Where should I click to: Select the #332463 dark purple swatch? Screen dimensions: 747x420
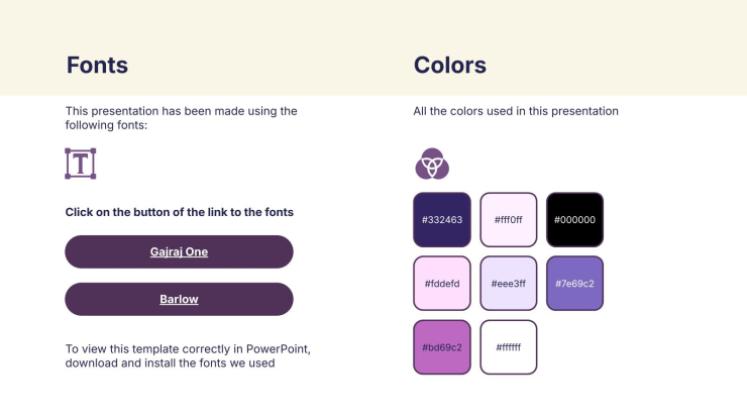click(442, 220)
